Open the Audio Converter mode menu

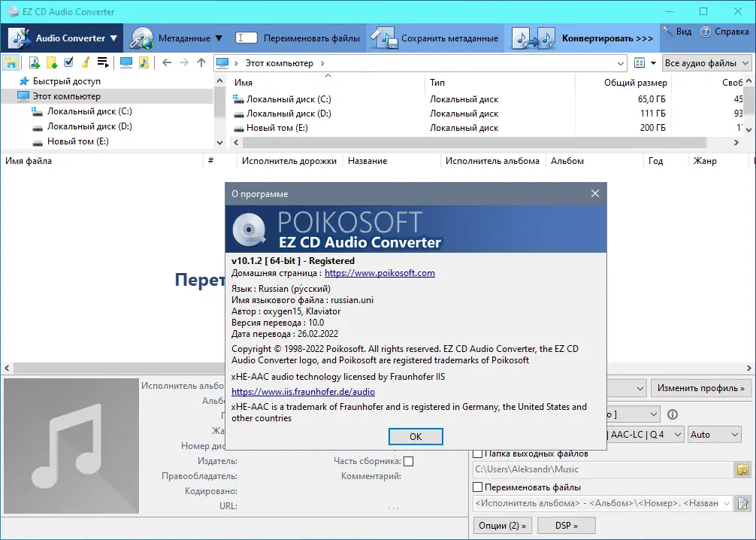tap(62, 38)
